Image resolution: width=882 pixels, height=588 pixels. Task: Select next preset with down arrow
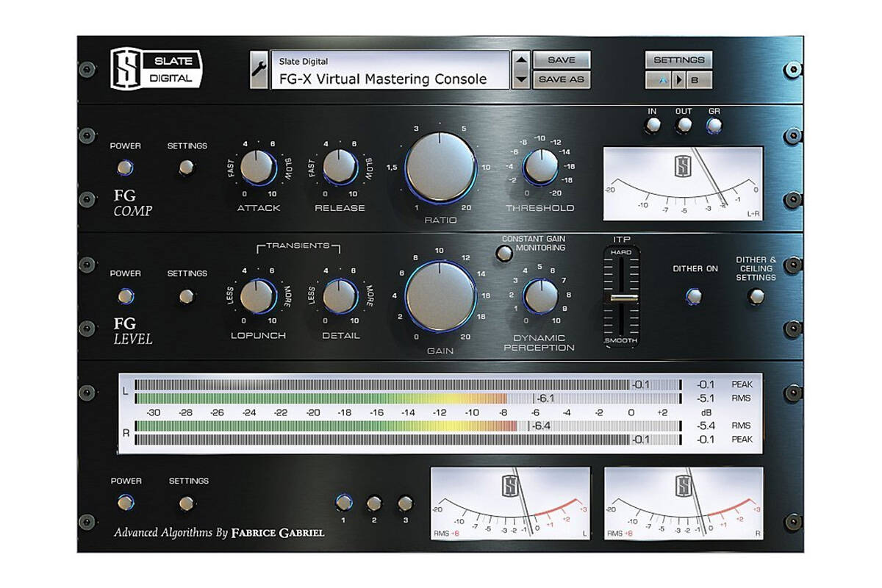point(520,79)
